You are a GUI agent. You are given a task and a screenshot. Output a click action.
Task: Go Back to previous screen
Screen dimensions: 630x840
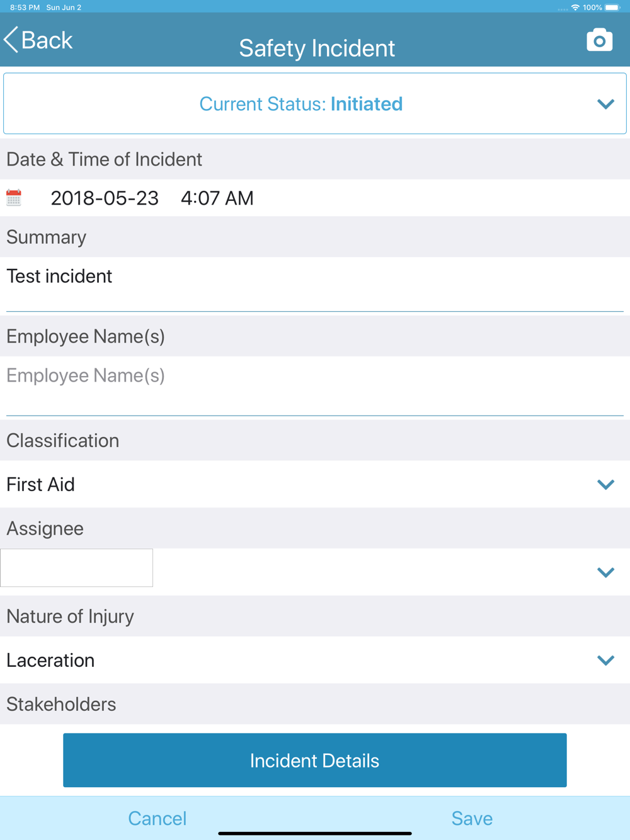click(38, 40)
